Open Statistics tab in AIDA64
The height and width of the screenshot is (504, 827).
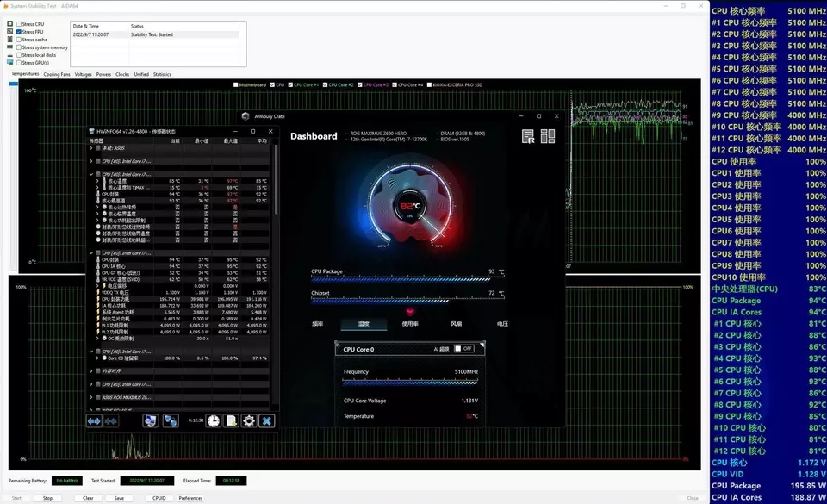(x=162, y=74)
